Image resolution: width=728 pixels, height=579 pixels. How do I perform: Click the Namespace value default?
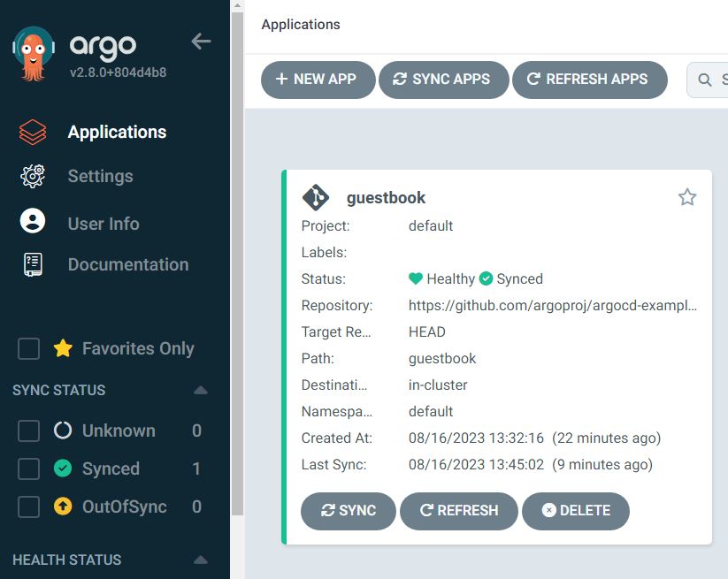(431, 411)
